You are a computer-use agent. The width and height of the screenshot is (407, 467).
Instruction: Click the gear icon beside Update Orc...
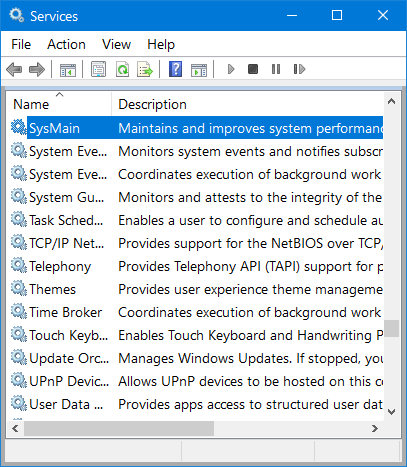coord(19,357)
